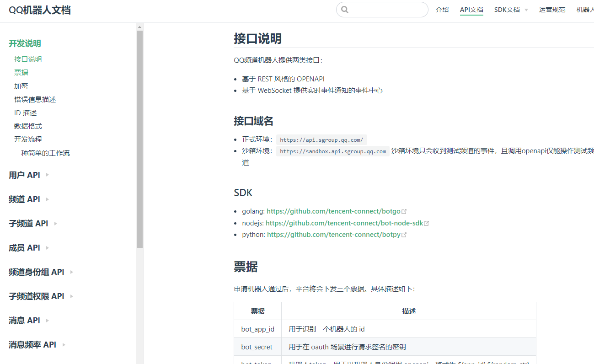Image resolution: width=594 pixels, height=364 pixels.
Task: Open 消息频率 API sidebar group
Action: click(x=32, y=344)
